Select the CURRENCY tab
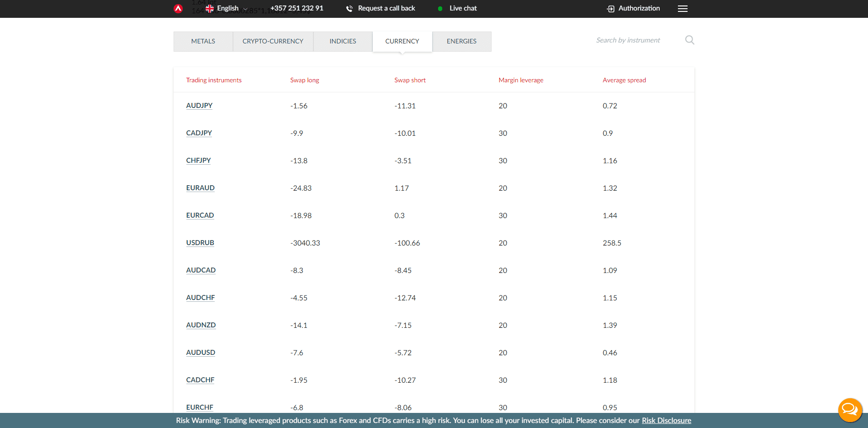Image resolution: width=868 pixels, height=428 pixels. [x=402, y=41]
